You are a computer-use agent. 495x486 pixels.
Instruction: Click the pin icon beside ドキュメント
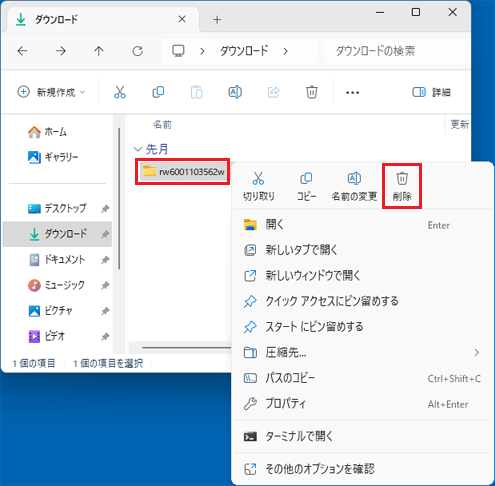pyautogui.click(x=105, y=260)
